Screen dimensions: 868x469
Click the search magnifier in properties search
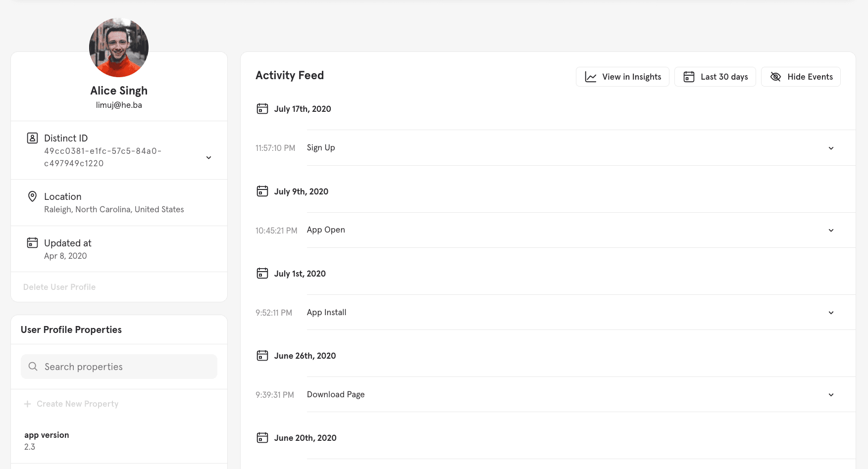[x=33, y=367]
